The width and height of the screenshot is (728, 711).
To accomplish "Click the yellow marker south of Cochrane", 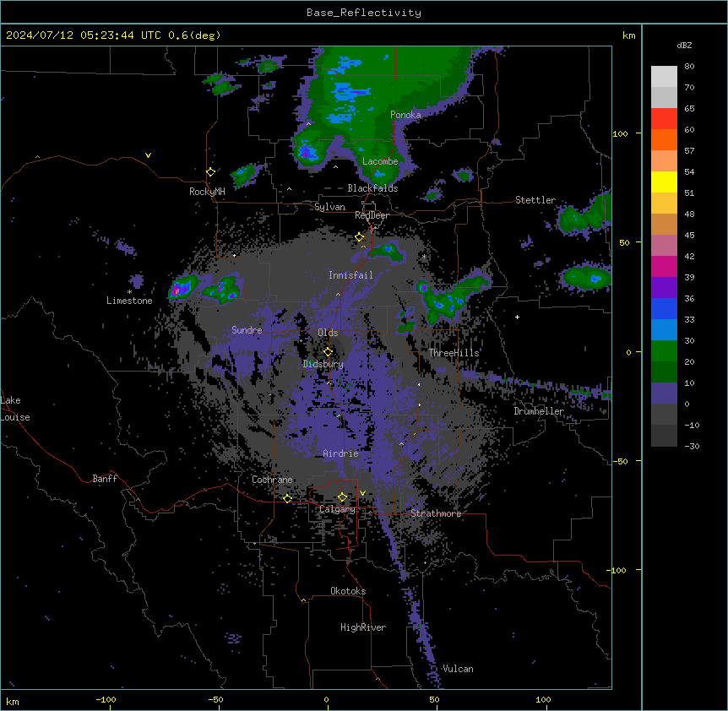I will (x=287, y=498).
